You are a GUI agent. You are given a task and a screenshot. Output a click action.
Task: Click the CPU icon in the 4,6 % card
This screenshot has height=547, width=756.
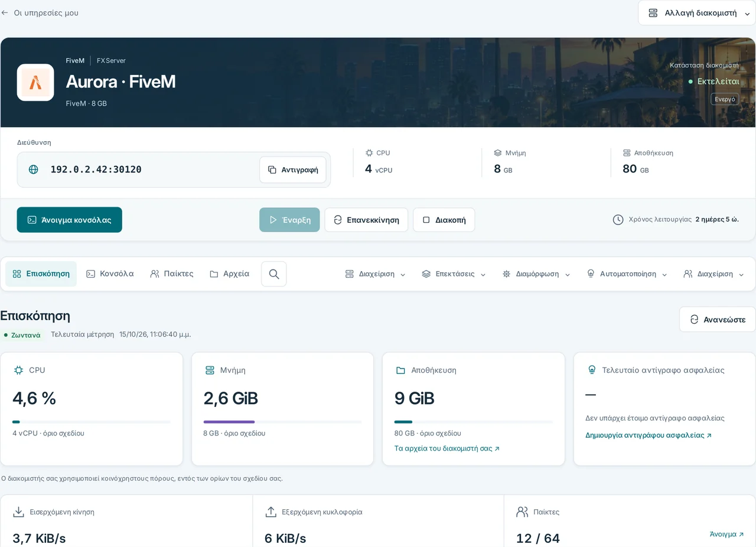click(x=18, y=370)
